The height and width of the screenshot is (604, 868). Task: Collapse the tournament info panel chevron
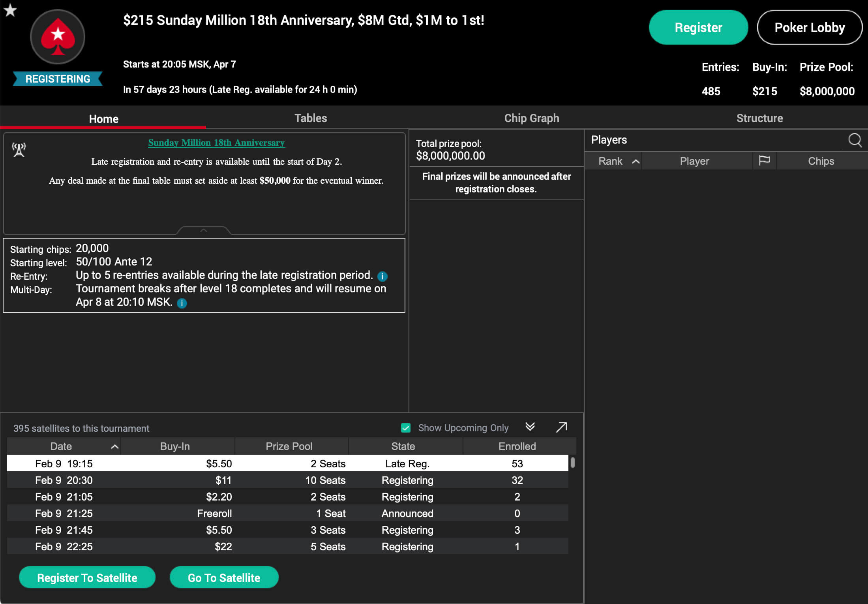[203, 230]
